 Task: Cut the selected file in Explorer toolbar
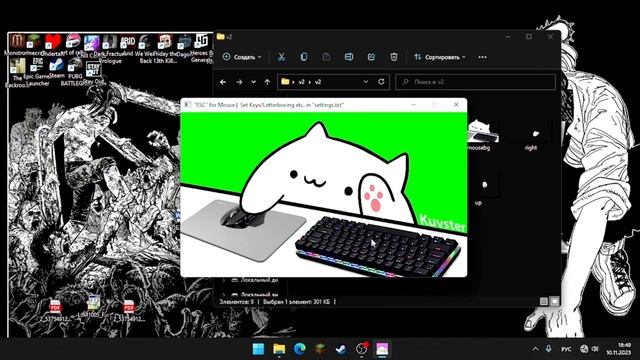281,57
